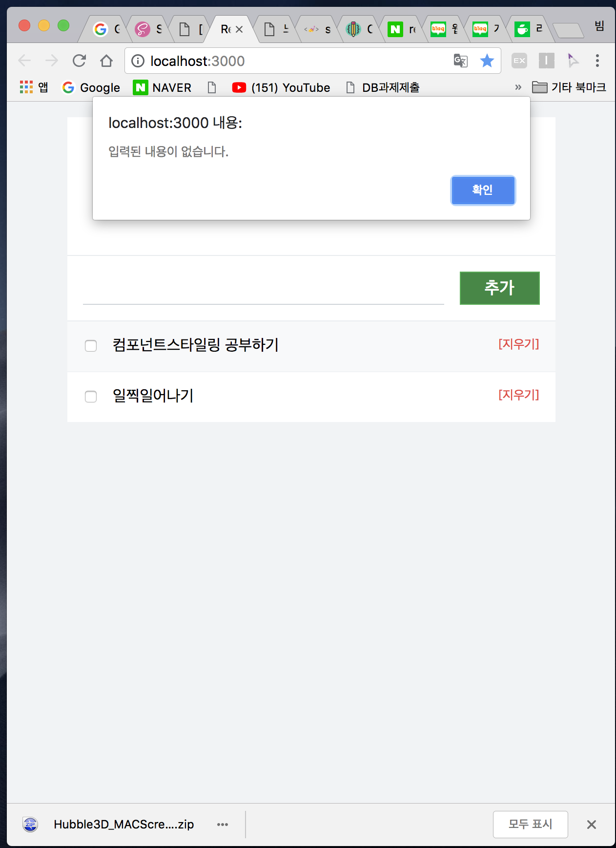This screenshot has height=848, width=616.
Task: Click the EX extension icon
Action: click(519, 61)
